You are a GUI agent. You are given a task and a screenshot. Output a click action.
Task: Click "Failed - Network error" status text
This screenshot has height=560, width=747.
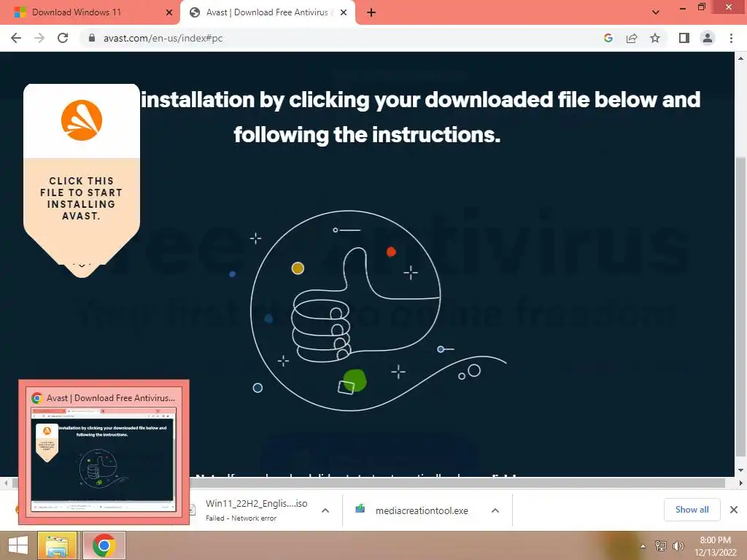241,518
